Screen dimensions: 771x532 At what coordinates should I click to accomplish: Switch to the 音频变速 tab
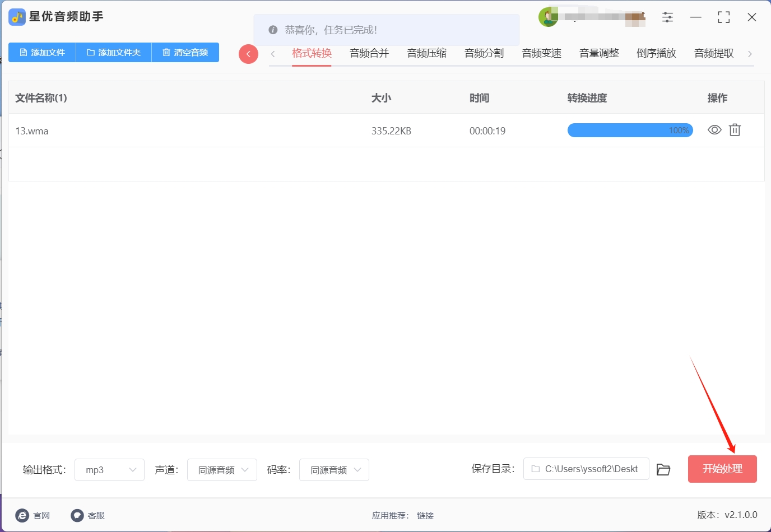pos(541,53)
